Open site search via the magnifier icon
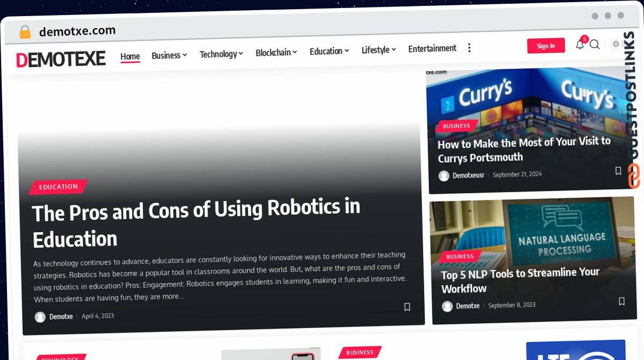644x360 pixels. [595, 45]
